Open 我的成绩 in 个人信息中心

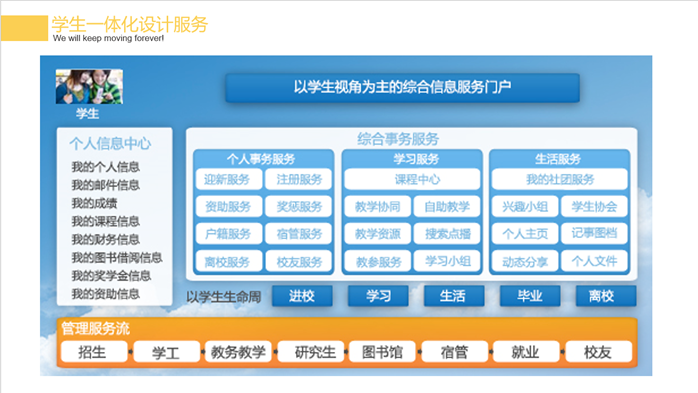tap(94, 203)
